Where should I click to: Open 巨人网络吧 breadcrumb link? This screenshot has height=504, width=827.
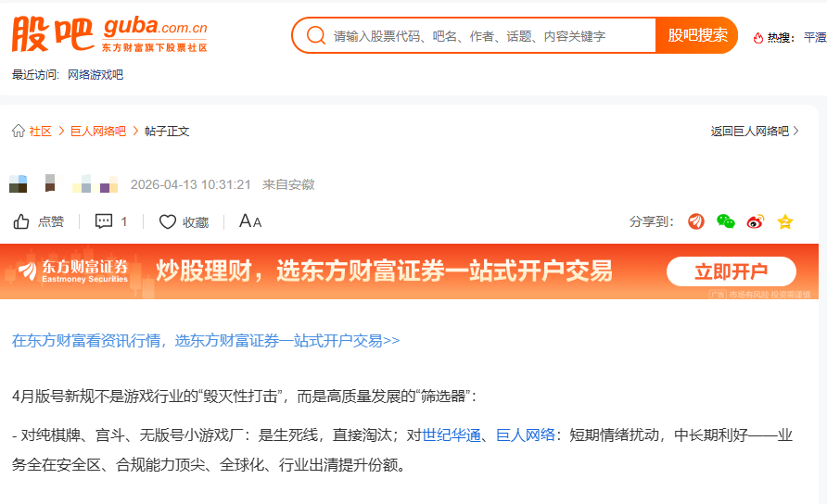point(98,132)
